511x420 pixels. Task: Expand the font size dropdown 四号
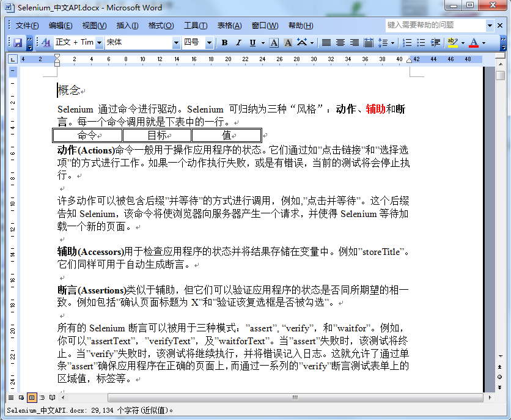pos(209,43)
